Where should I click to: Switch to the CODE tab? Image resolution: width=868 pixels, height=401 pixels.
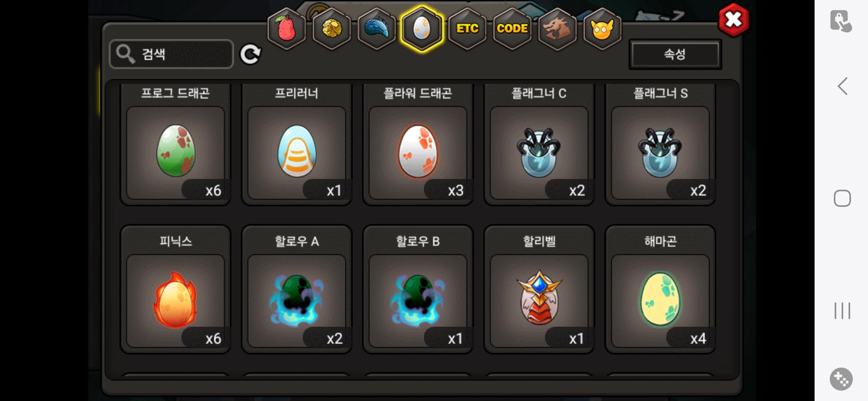coord(512,29)
